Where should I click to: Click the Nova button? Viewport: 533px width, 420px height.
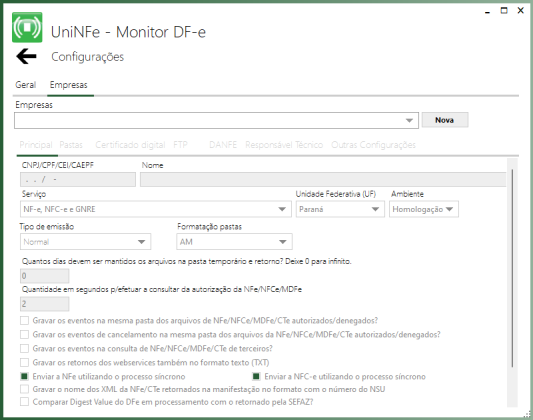(445, 120)
